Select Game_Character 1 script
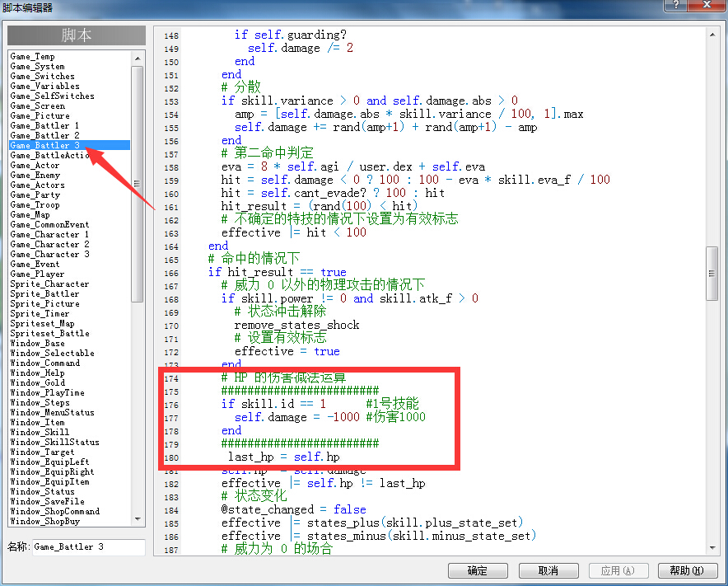The height and width of the screenshot is (586, 728). point(49,234)
